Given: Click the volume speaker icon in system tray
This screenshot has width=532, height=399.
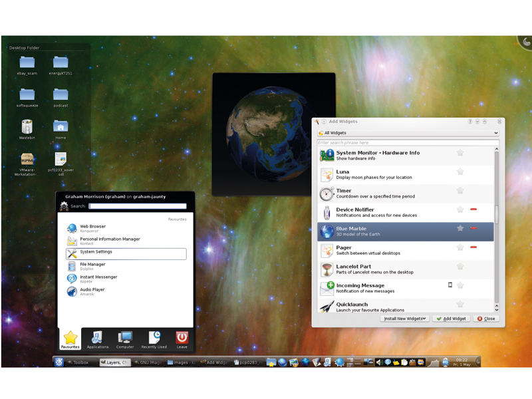Looking at the screenshot, I should click(x=378, y=362).
